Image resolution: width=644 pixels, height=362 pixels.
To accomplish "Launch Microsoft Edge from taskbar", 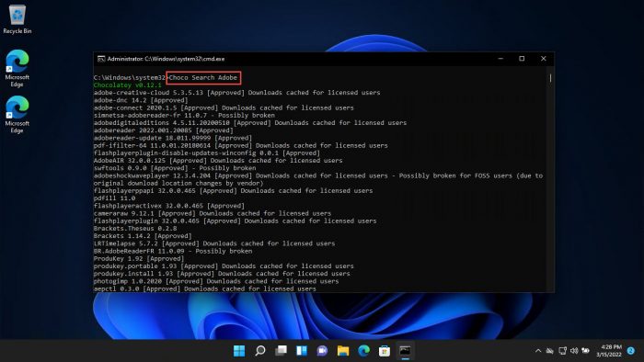I will (364, 351).
